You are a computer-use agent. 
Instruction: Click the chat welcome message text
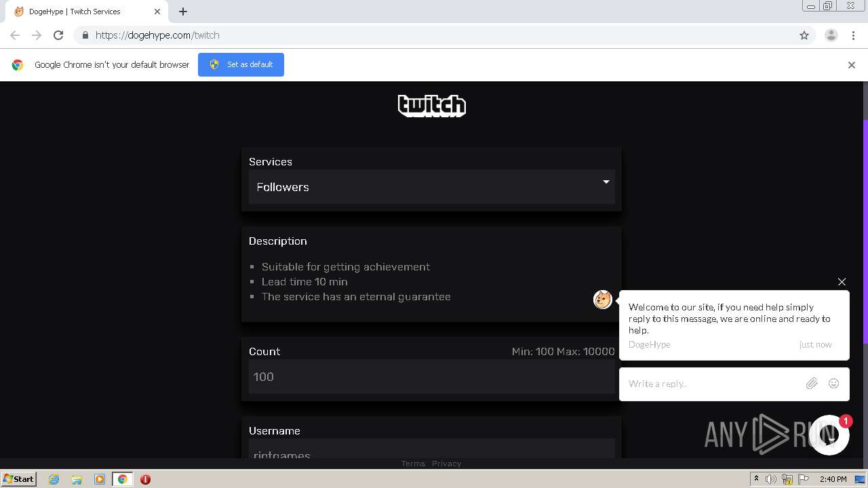[x=730, y=319]
